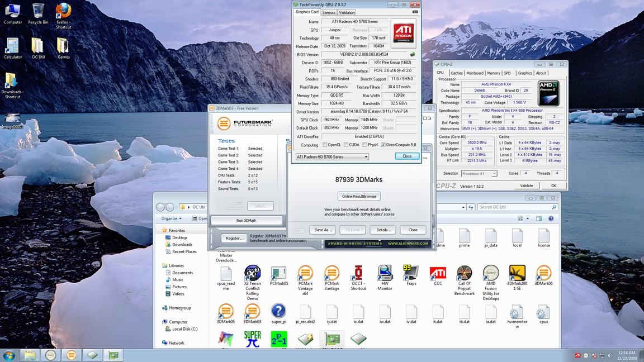The height and width of the screenshot is (362, 644).
Task: Click the OK button in CPU-Z
Action: 553,185
